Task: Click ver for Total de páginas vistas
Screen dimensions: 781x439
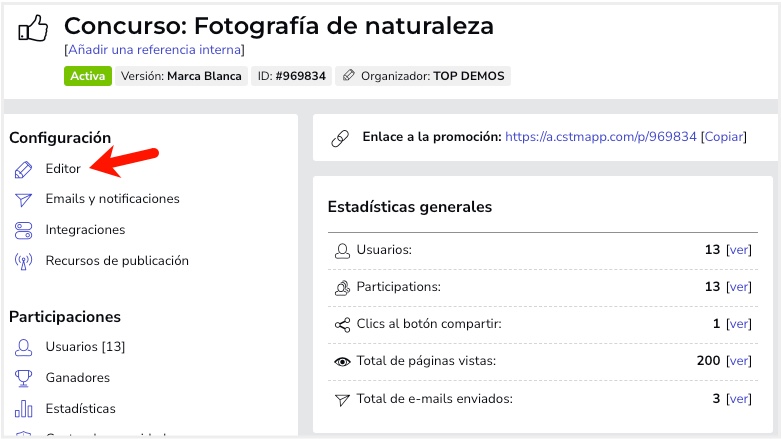Action: [x=739, y=360]
